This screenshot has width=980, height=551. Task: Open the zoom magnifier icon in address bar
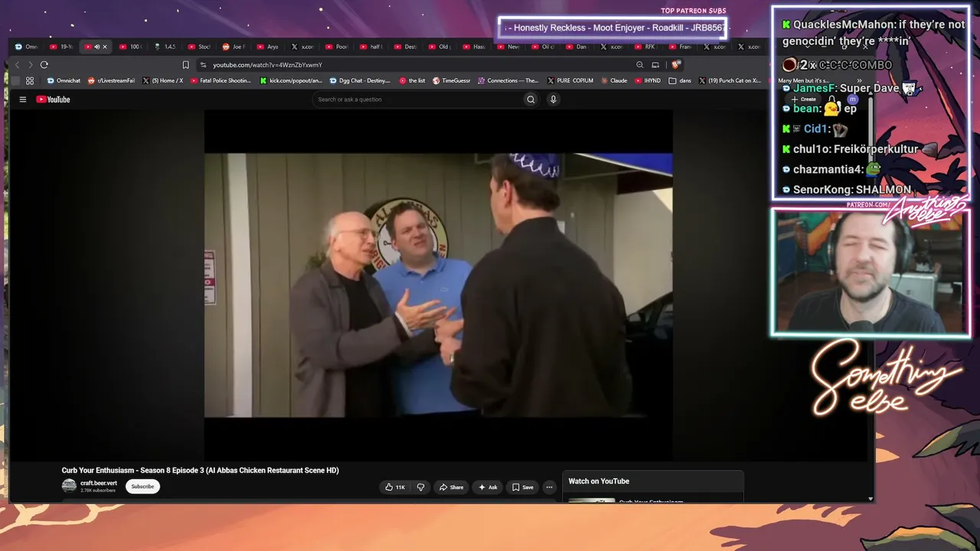[639, 65]
